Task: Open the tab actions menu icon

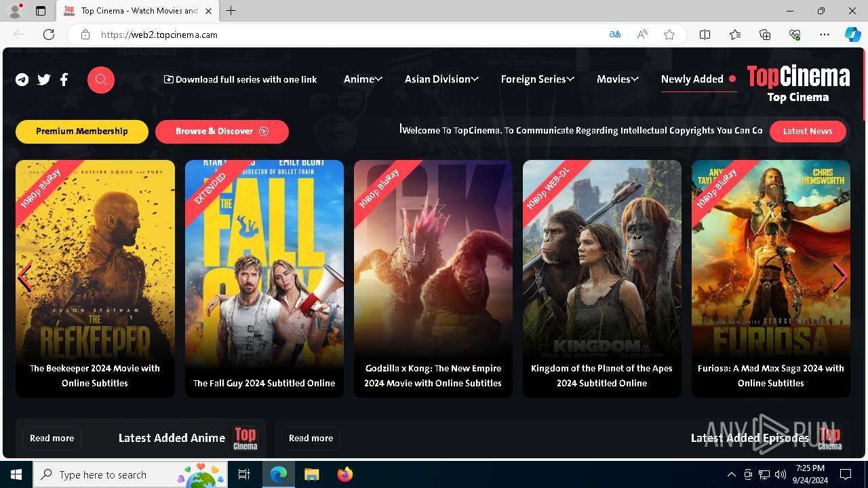Action: [x=41, y=11]
